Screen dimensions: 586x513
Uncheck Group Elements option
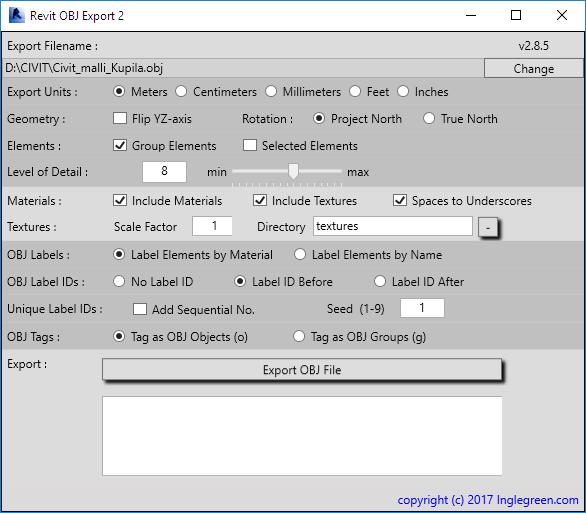tap(120, 145)
